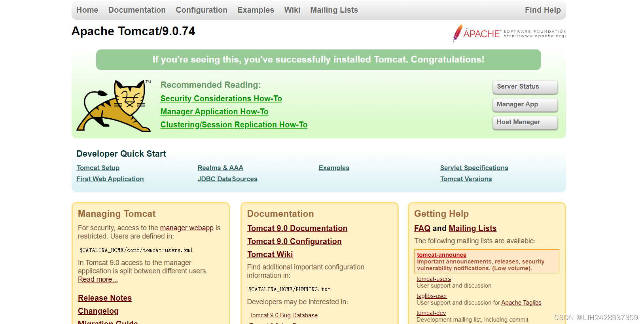Open the tomcat-users mailing list link
The image size is (644, 324).
(x=434, y=279)
